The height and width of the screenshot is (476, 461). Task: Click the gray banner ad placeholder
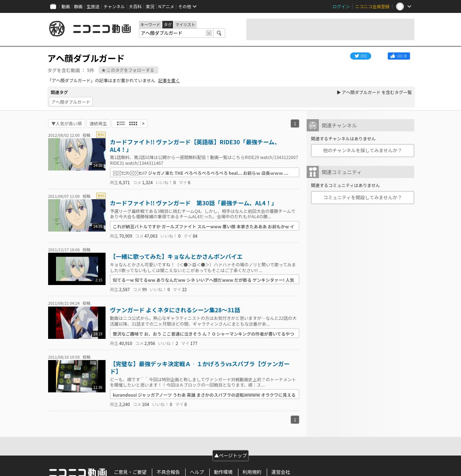(x=330, y=29)
